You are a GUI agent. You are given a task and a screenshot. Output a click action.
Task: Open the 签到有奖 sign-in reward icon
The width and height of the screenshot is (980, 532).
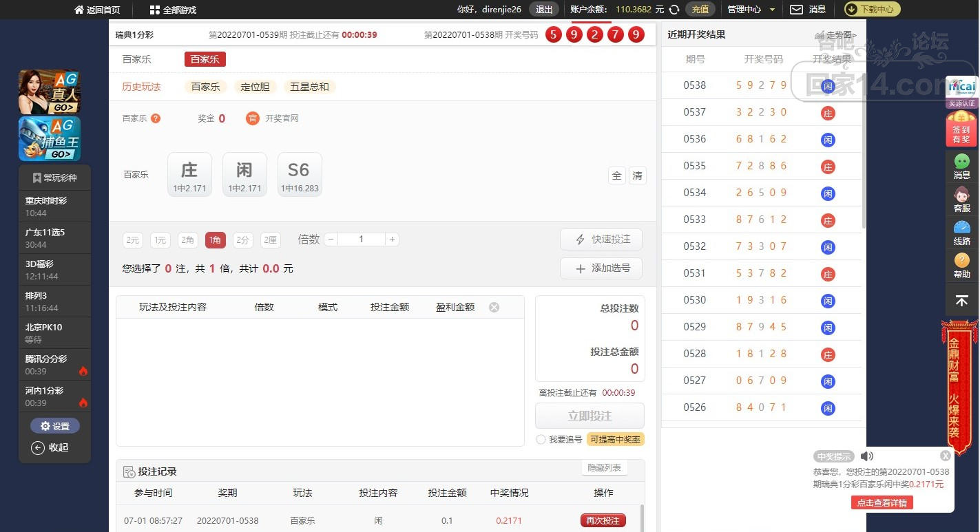coord(961,129)
